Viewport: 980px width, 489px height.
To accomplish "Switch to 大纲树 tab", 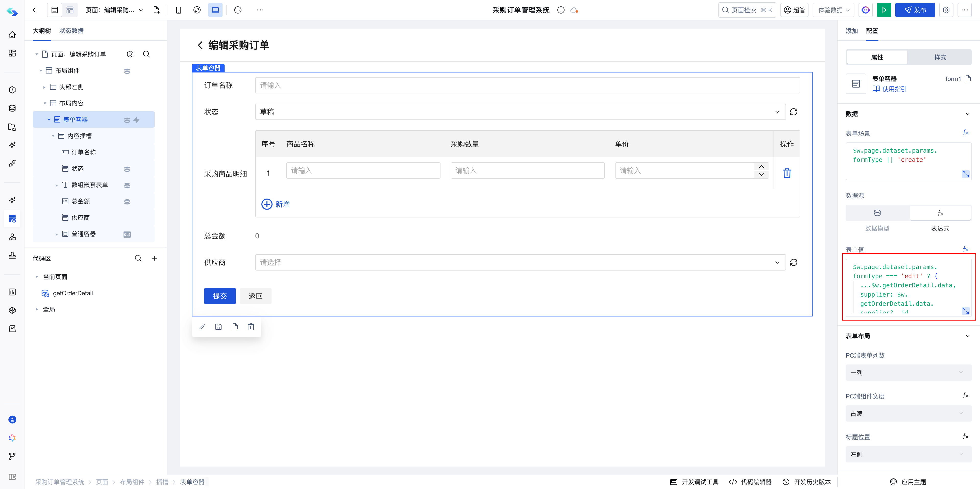I will click(x=41, y=30).
